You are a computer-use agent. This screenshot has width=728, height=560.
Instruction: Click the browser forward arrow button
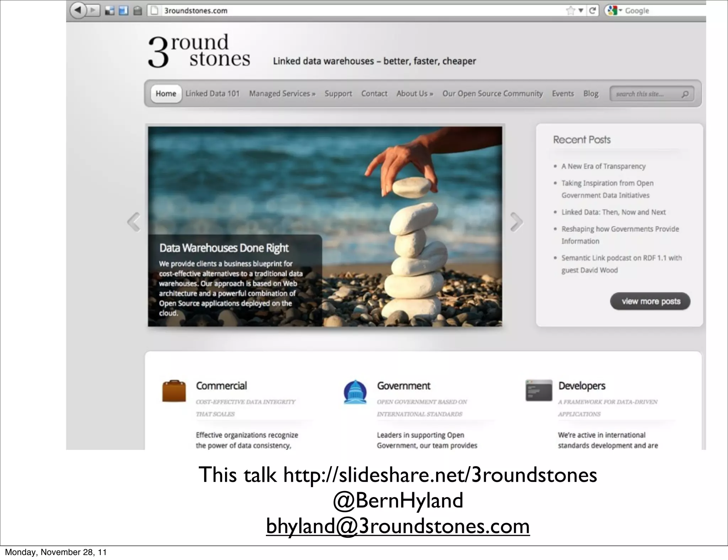(x=93, y=10)
